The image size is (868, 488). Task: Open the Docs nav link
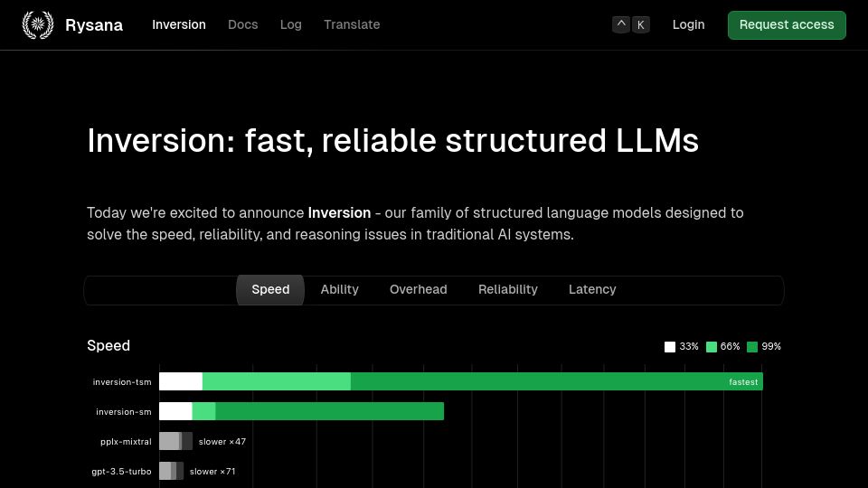[x=243, y=24]
